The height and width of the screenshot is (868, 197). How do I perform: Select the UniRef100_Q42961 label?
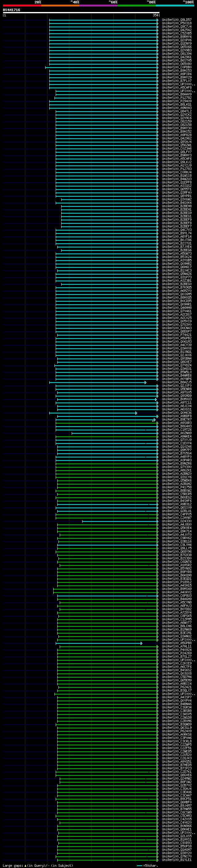coord(176,57)
